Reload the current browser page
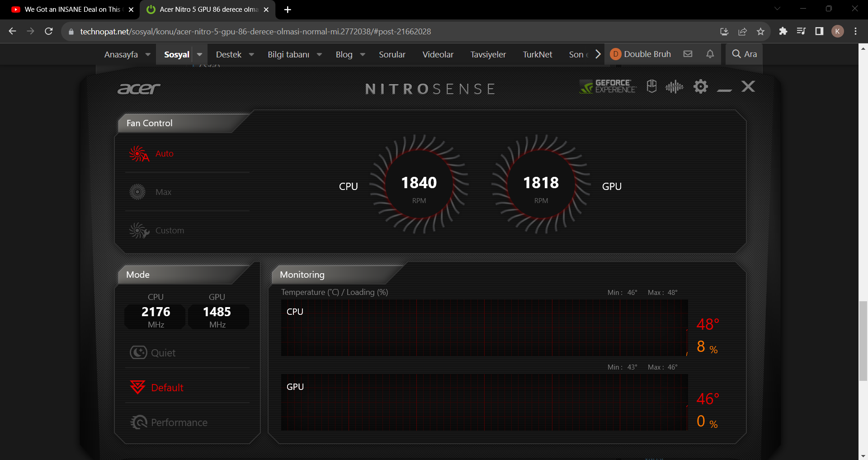 point(49,31)
